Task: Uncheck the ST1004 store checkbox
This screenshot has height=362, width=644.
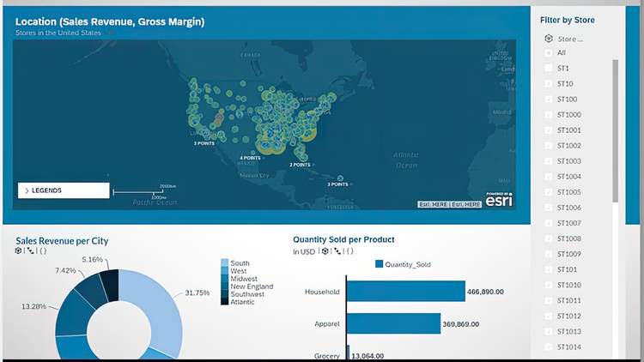Action: [x=549, y=177]
